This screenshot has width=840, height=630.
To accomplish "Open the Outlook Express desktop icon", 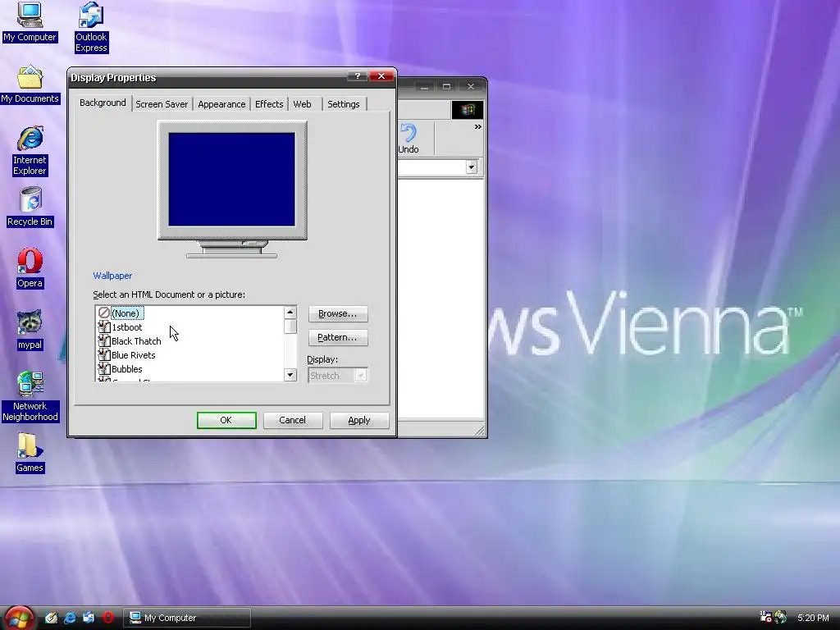I will click(91, 27).
